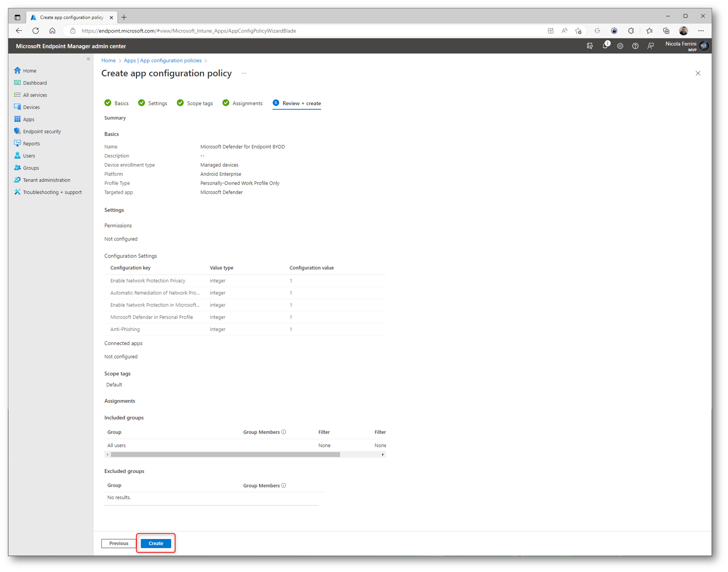Refresh the browser page
The width and height of the screenshot is (728, 572).
coord(36,31)
